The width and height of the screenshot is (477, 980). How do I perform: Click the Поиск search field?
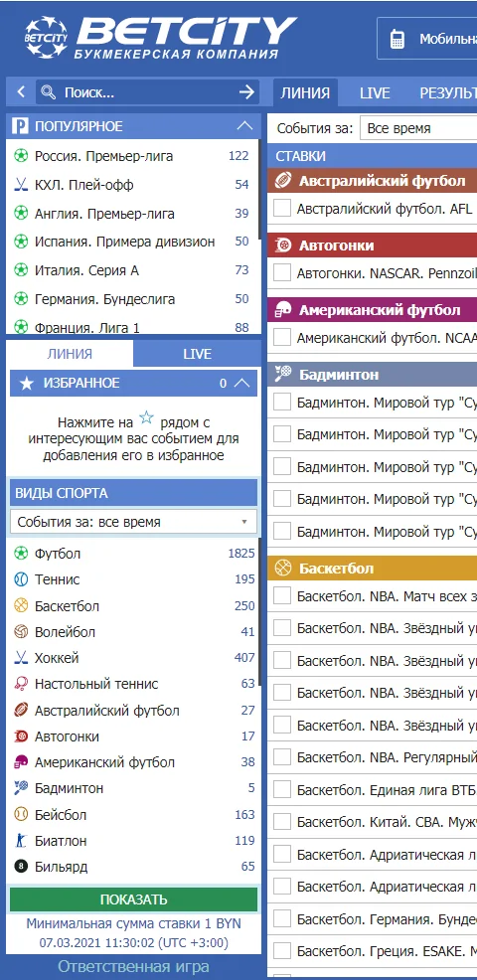[x=147, y=92]
